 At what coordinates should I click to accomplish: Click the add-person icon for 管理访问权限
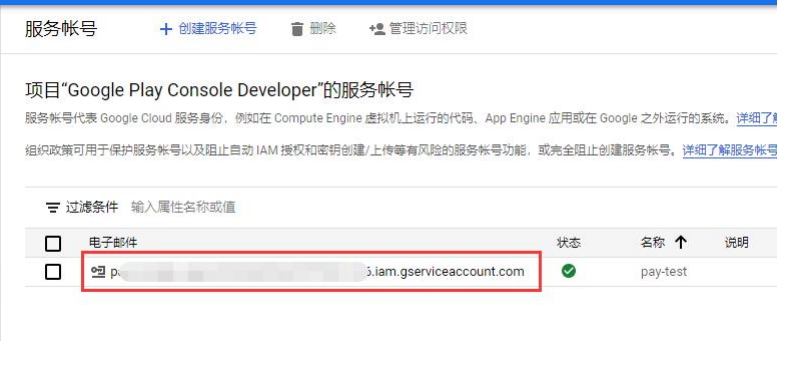[377, 29]
